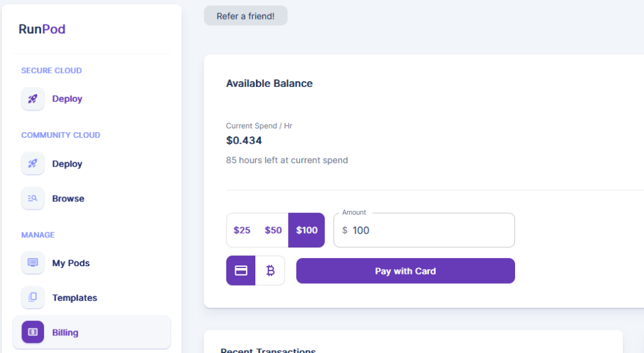
Task: Select the $25 preset amount
Action: click(x=242, y=230)
